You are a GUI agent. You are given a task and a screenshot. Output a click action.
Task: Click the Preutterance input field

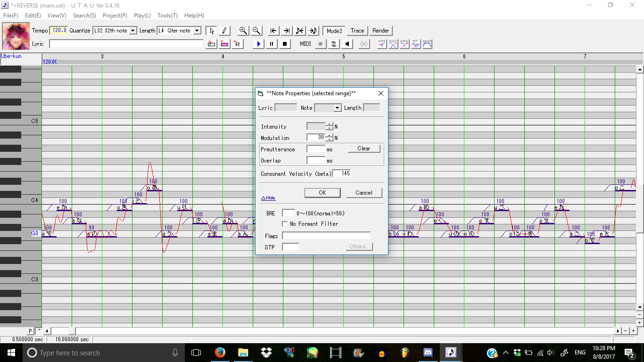click(316, 149)
